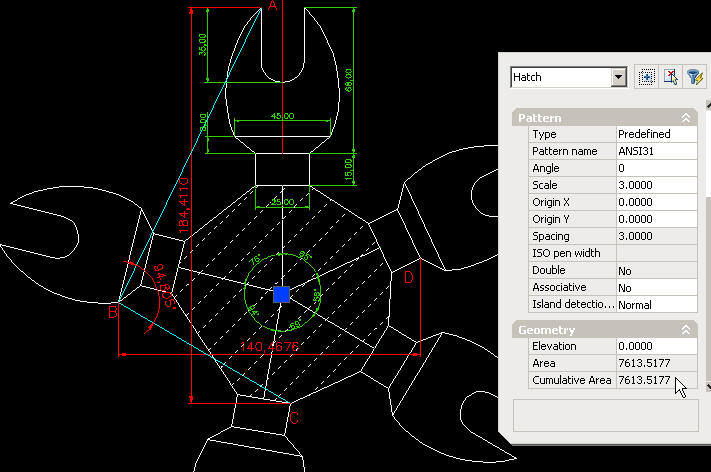Click the Pattern name property label
This screenshot has height=472, width=711.
565,151
